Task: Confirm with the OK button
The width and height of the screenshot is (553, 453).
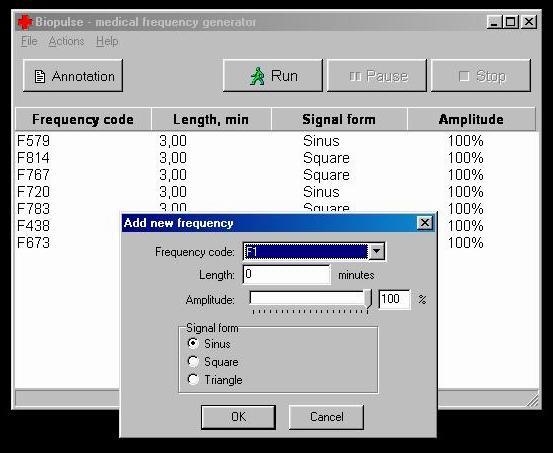Action: (x=238, y=417)
